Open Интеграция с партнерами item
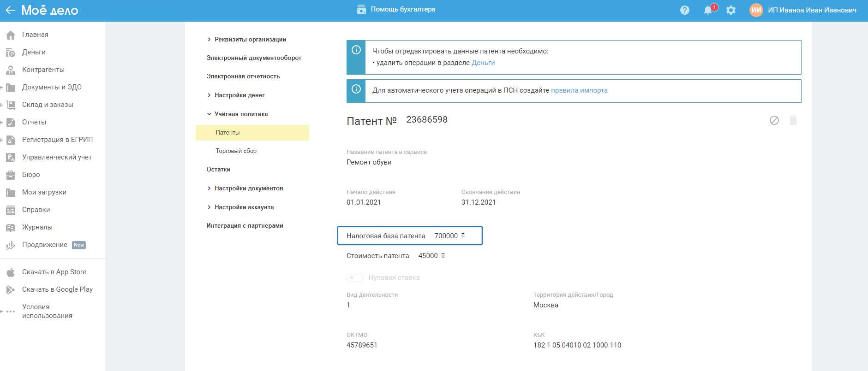Screen dimensions: 868x371 245,226
